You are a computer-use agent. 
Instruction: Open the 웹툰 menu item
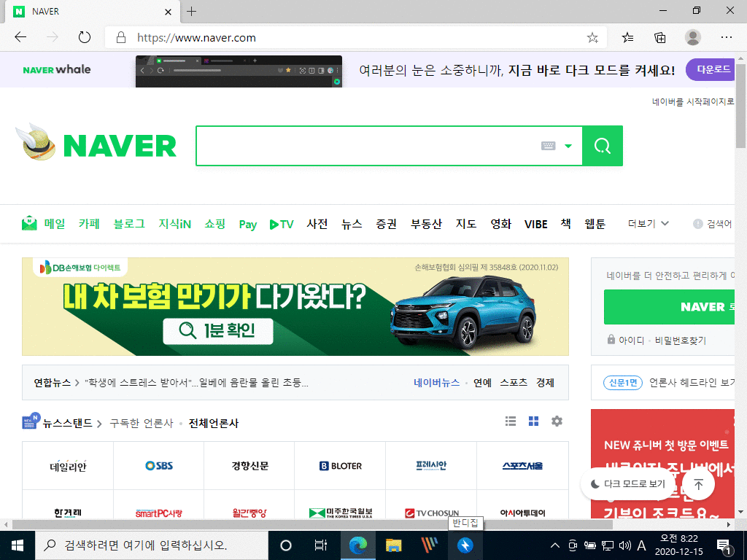pos(595,223)
